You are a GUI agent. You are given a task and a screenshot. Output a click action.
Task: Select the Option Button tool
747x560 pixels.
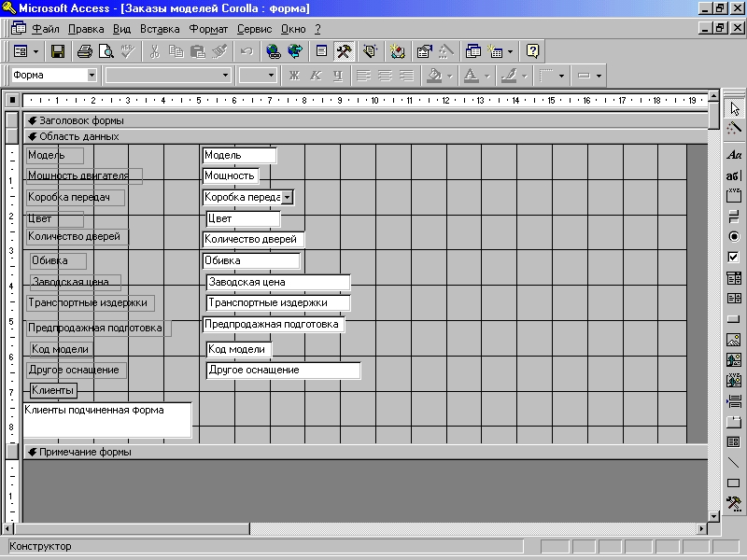point(734,237)
